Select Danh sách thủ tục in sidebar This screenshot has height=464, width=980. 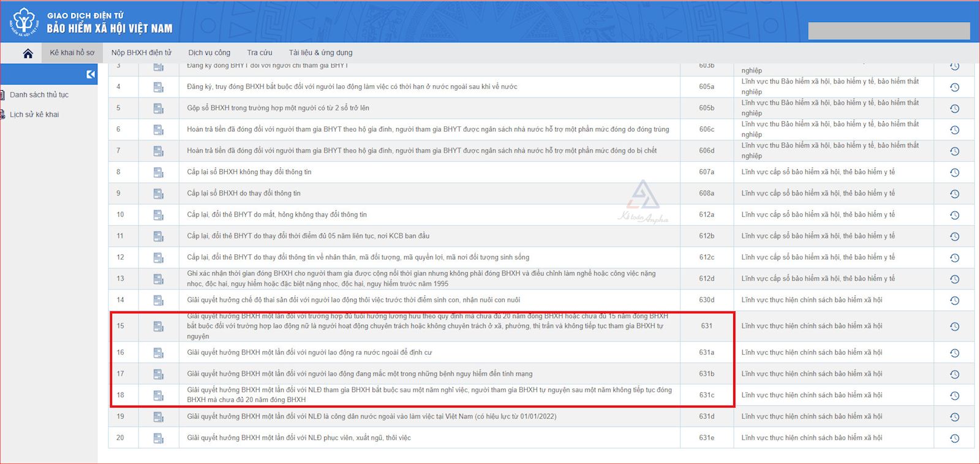pos(39,95)
